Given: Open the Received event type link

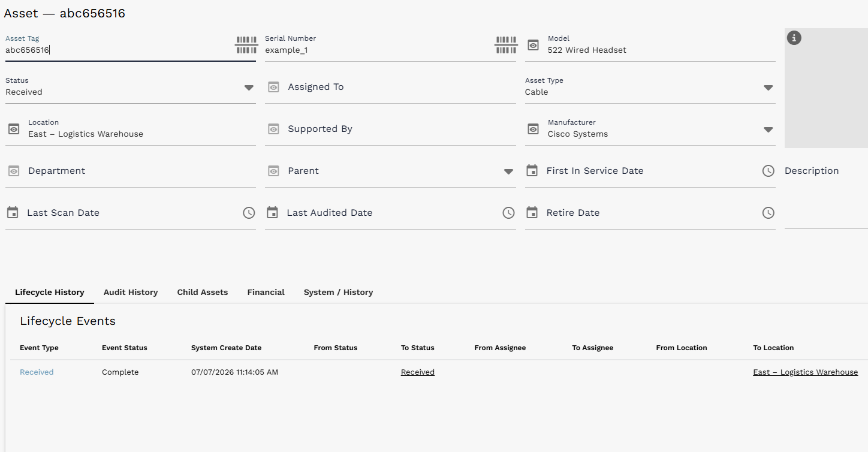Looking at the screenshot, I should pos(37,372).
